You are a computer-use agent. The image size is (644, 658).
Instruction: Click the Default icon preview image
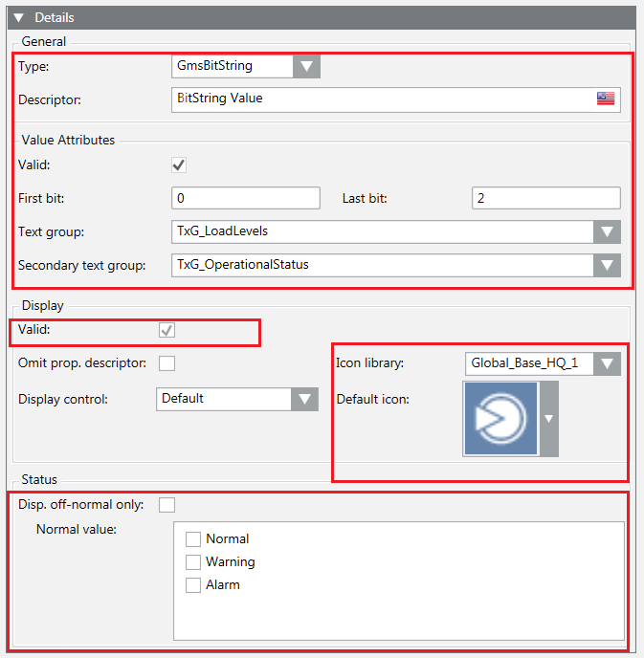tap(500, 418)
